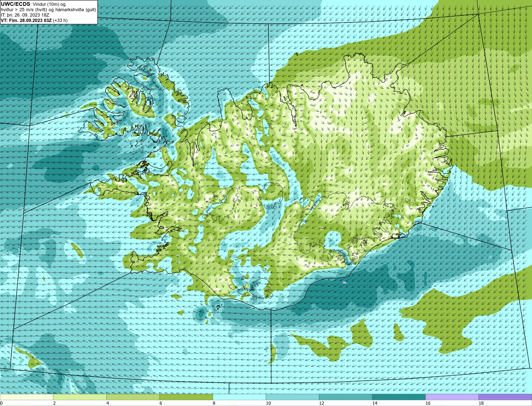Click the '10' color scale label
Image resolution: width=532 pixels, height=406 pixels.
click(x=268, y=403)
